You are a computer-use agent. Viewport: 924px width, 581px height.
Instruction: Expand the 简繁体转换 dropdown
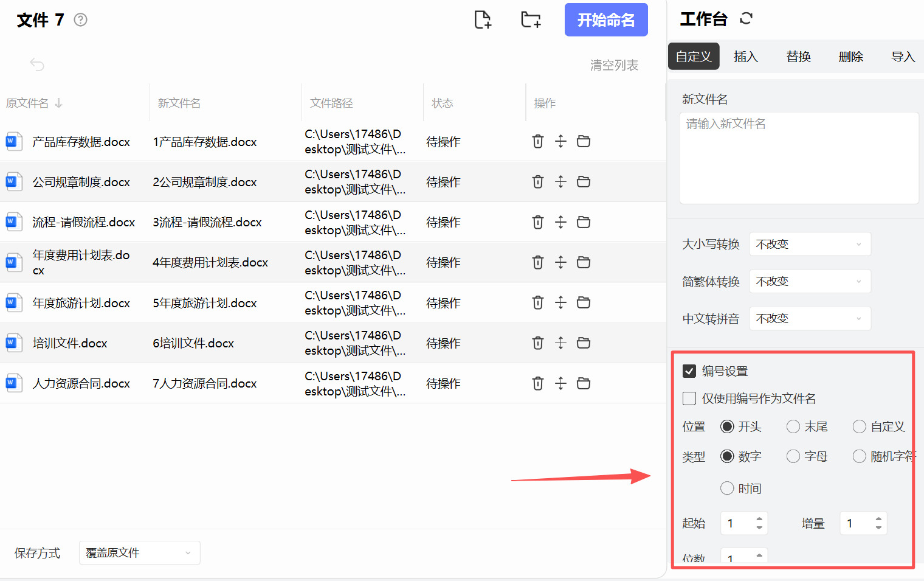coord(810,282)
